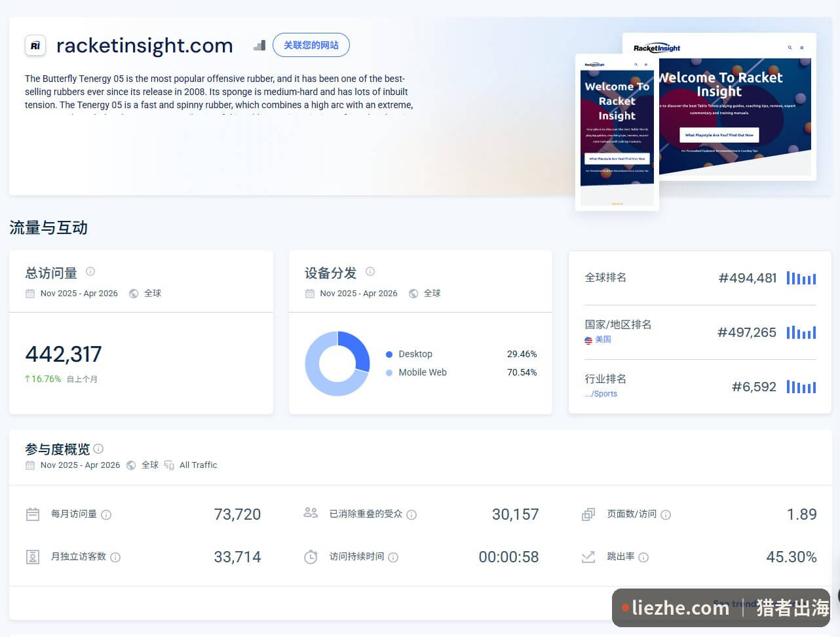Click the Desktop legend color dot
This screenshot has width=840, height=637.
click(389, 355)
